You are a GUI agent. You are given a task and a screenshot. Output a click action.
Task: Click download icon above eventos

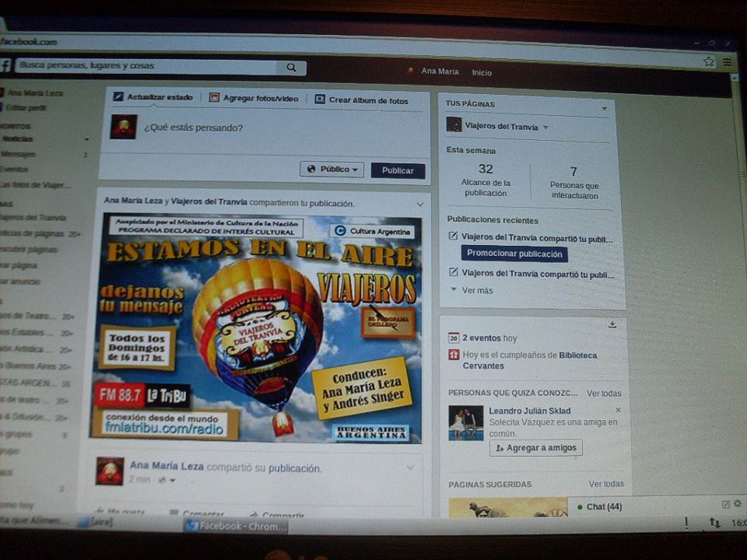click(x=612, y=324)
